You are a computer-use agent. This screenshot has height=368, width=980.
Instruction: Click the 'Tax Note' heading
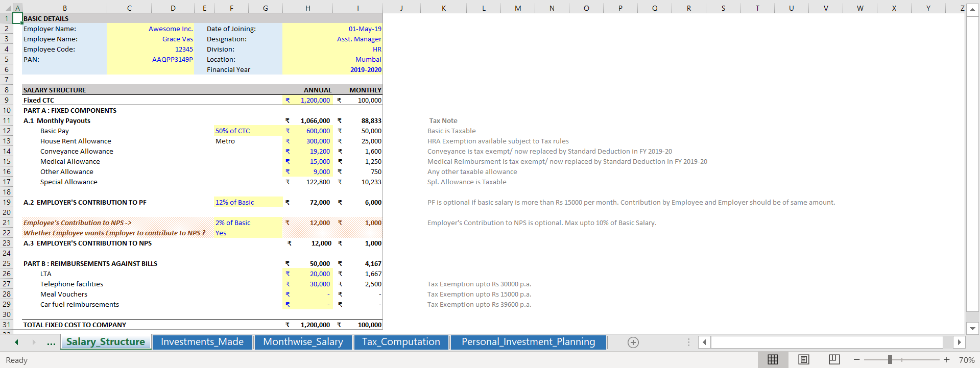tap(443, 121)
